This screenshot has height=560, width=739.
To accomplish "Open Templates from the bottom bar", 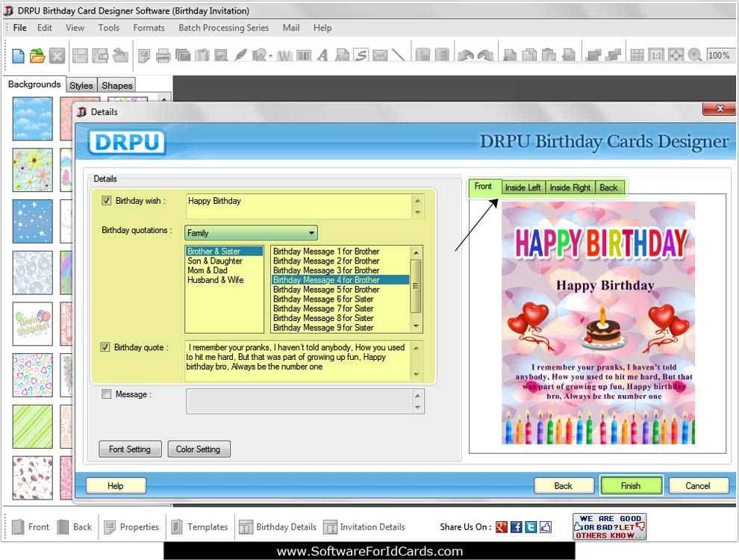I will tap(199, 527).
